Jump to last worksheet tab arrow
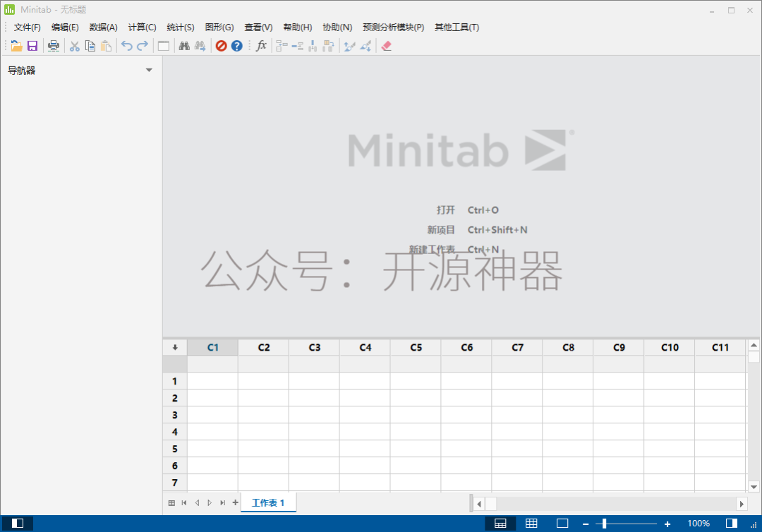The height and width of the screenshot is (532, 762). 222,503
